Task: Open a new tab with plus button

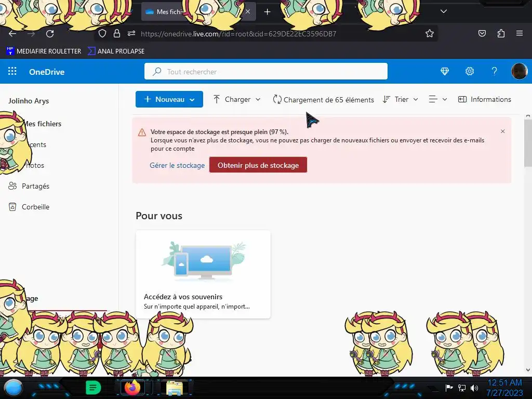Action: click(x=268, y=12)
